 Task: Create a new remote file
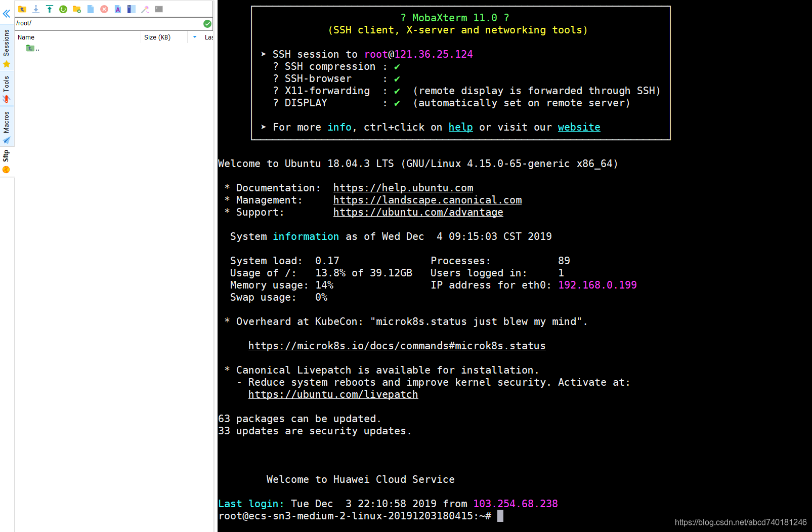91,9
